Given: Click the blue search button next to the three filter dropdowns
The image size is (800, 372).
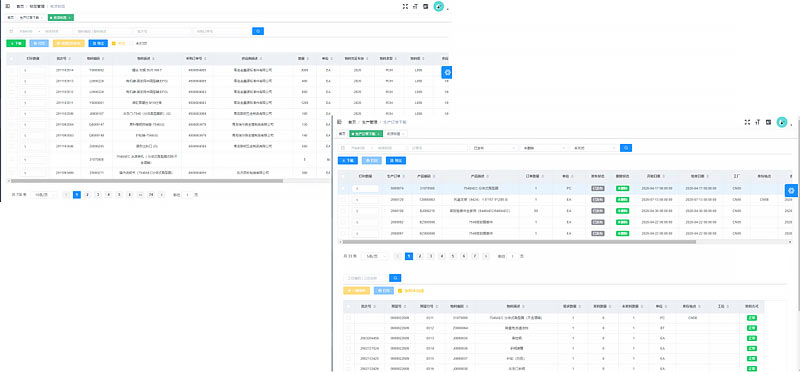Looking at the screenshot, I should pyautogui.click(x=626, y=148).
